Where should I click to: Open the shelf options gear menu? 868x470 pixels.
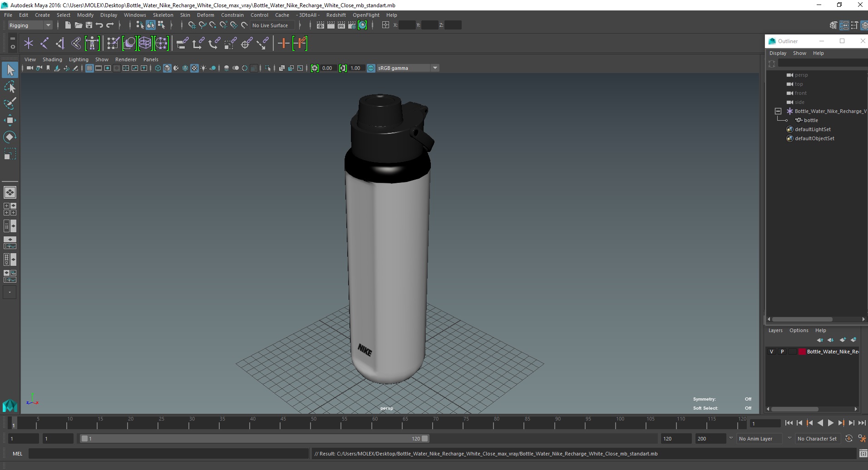pyautogui.click(x=12, y=47)
